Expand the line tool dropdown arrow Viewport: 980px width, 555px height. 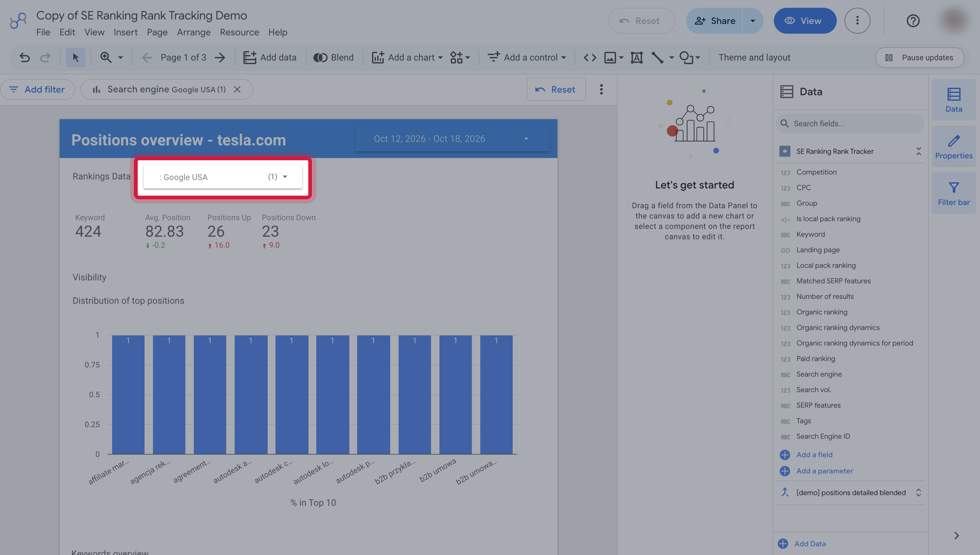click(x=672, y=58)
